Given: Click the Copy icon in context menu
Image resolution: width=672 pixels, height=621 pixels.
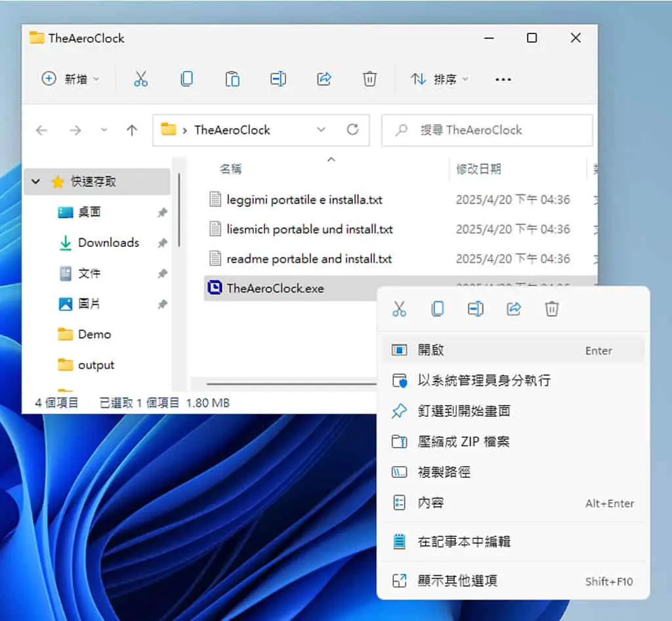Looking at the screenshot, I should tap(437, 309).
